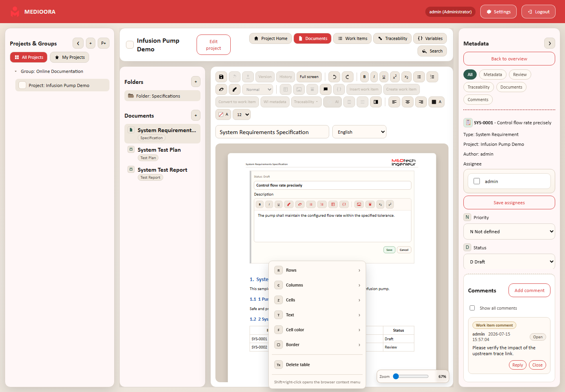Screen dimensions: 565x392
Task: Open the English language dropdown
Action: coord(359,132)
